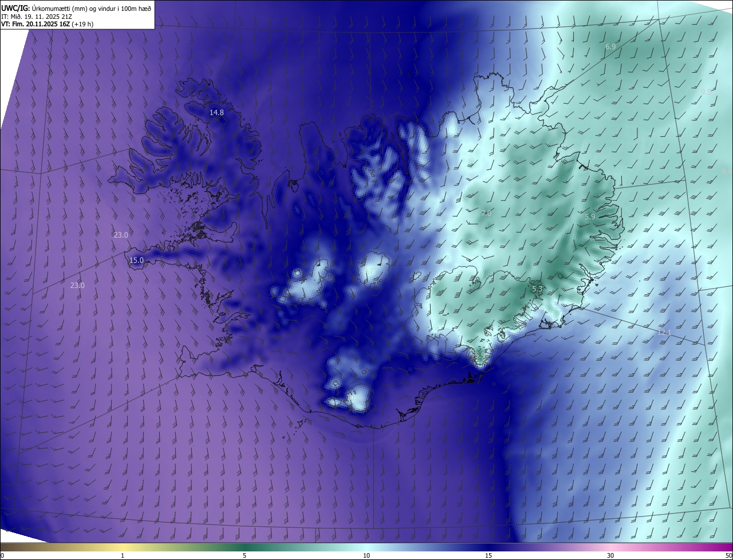Click the IT: Mið. 19. 11. 2025 21Z line
Viewport: 733px width, 560px height.
click(36, 16)
